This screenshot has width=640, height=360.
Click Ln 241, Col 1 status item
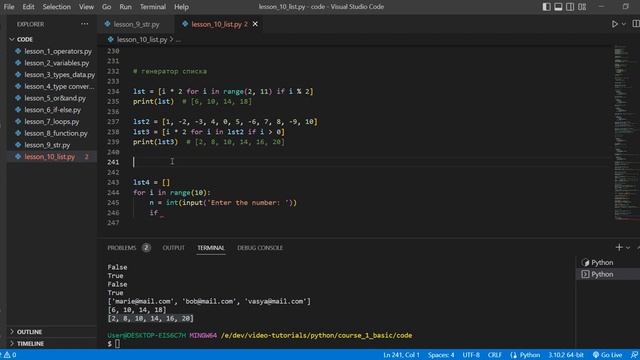tap(401, 355)
